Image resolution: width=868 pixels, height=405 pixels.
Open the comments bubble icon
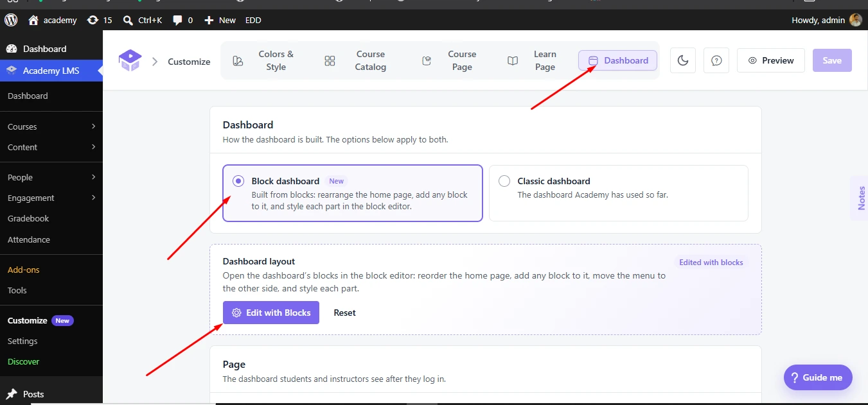pos(178,20)
